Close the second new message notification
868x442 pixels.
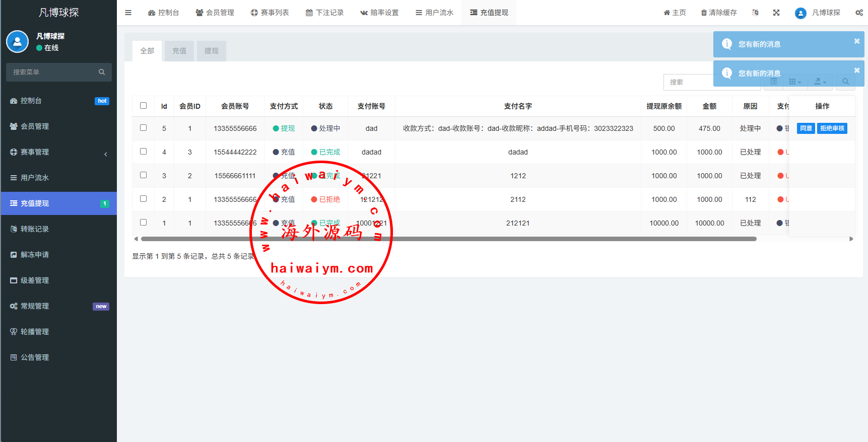[x=856, y=70]
